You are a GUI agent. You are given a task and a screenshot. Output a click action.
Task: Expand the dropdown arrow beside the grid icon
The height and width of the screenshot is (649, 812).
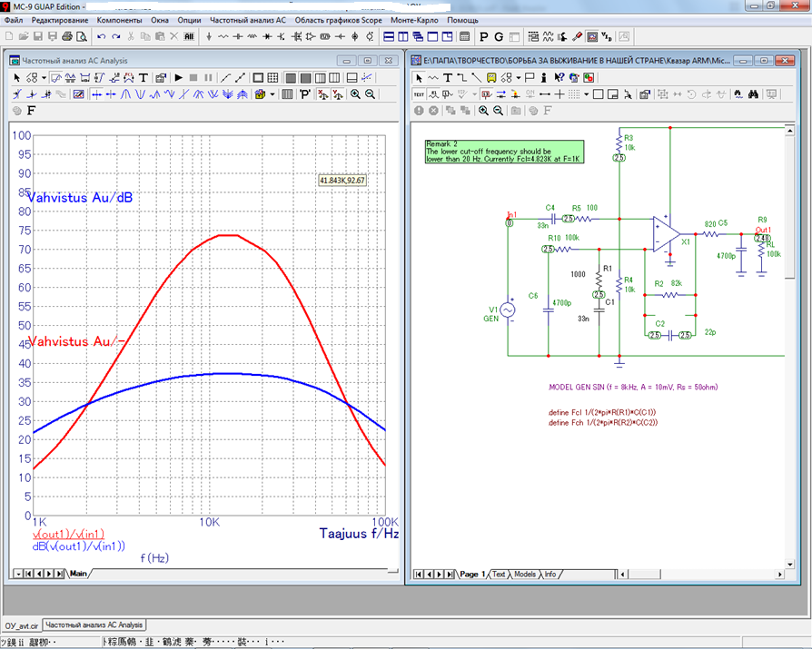point(587,94)
